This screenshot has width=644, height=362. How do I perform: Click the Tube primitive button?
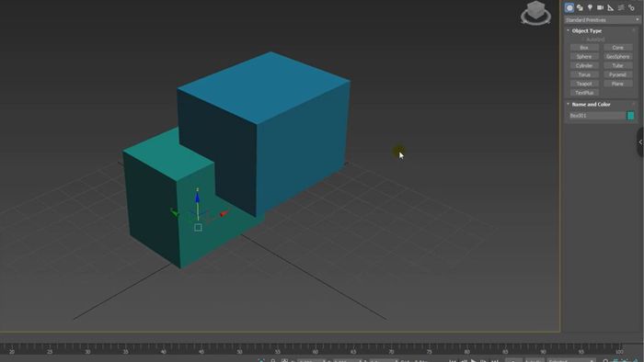617,65
